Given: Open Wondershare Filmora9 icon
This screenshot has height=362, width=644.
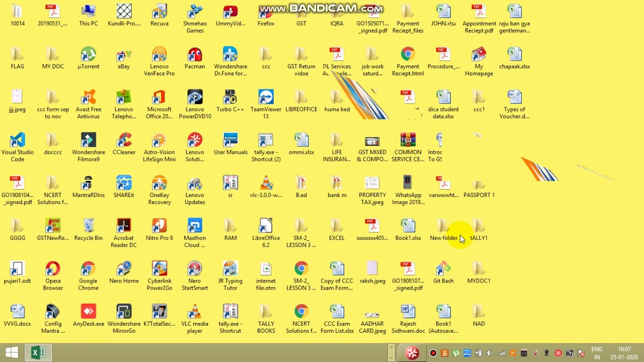Looking at the screenshot, I should [89, 147].
